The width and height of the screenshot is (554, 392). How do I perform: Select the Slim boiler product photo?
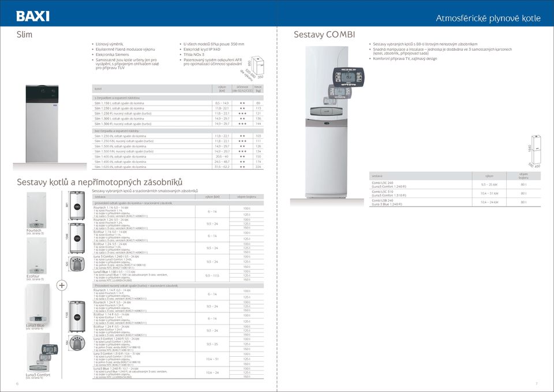[42, 124]
